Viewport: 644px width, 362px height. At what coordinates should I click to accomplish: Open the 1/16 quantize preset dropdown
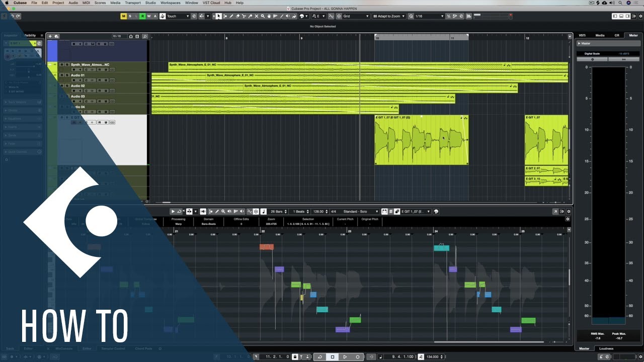pos(429,16)
